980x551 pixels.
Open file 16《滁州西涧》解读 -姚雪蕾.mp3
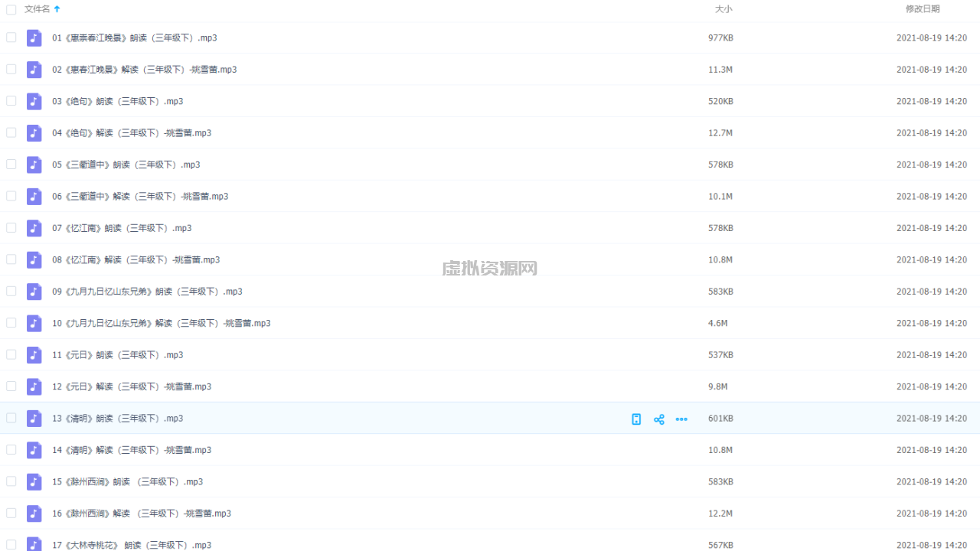click(x=142, y=514)
